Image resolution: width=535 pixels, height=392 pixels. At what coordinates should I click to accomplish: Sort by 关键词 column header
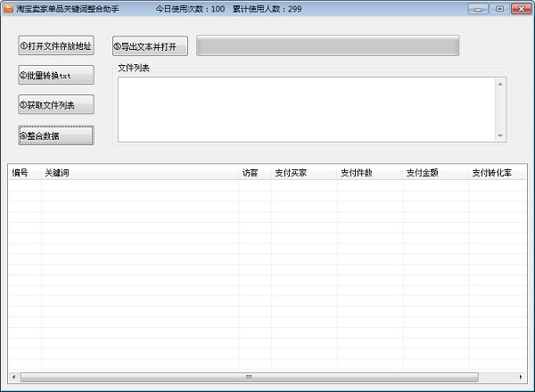point(140,173)
